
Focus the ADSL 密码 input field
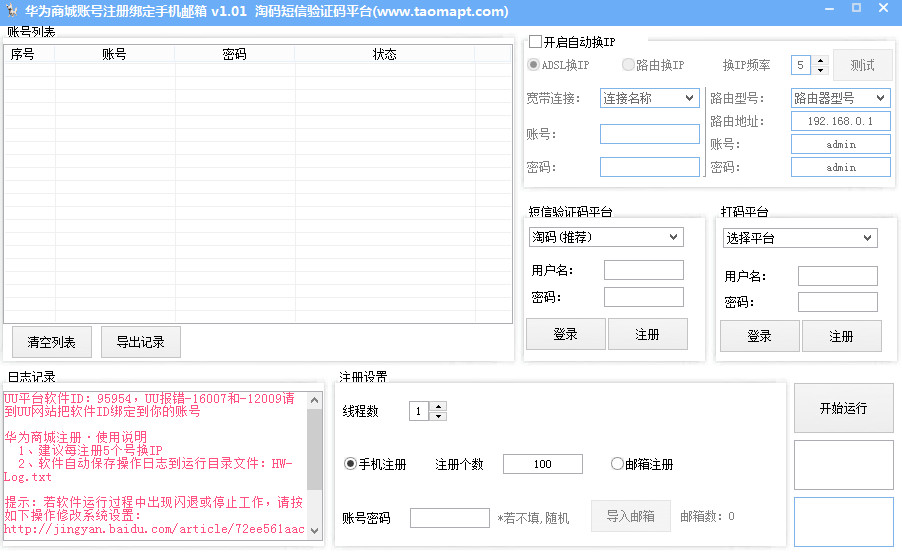(x=649, y=167)
